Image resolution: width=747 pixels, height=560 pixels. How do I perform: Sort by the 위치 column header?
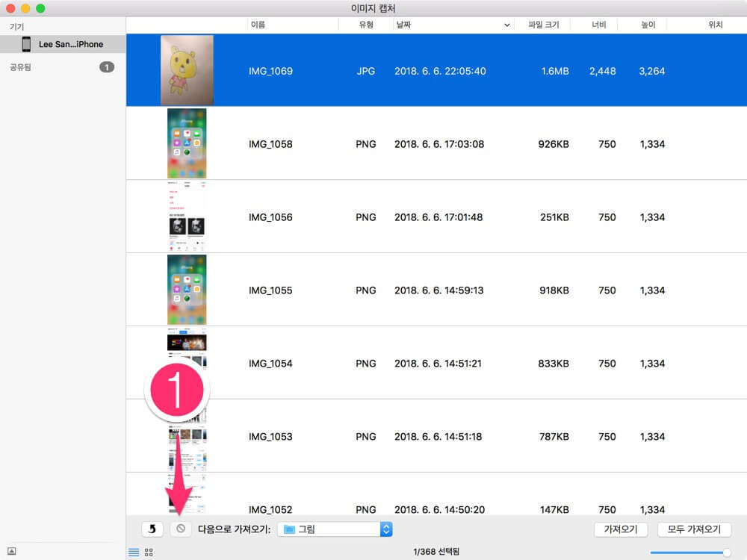(x=716, y=25)
